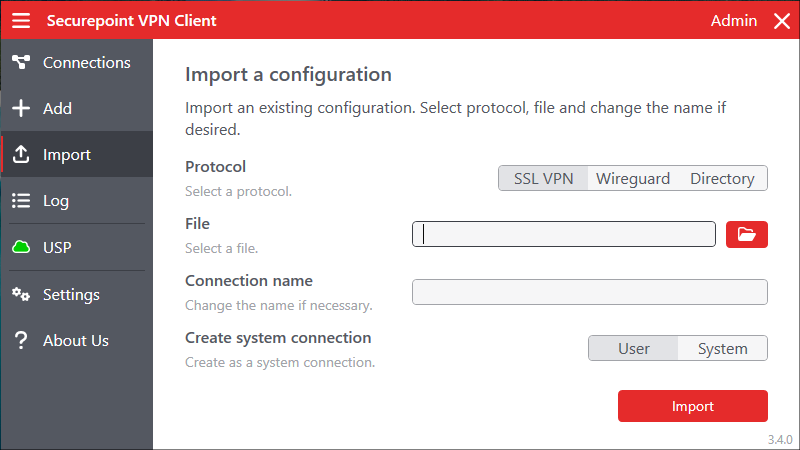Click the version number 3.4.0
The height and width of the screenshot is (450, 800).
(780, 439)
